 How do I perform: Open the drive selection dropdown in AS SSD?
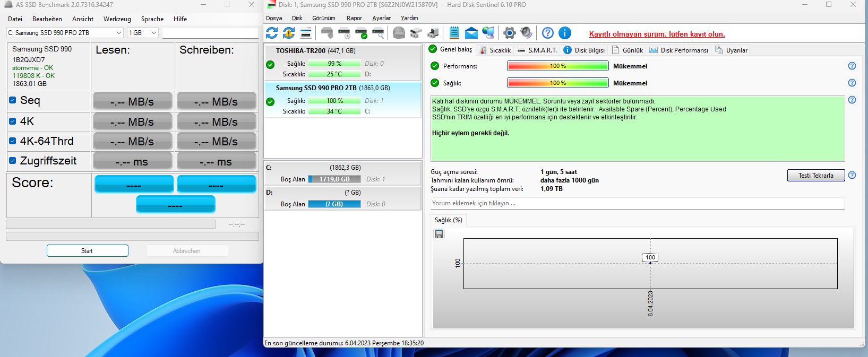(x=65, y=32)
